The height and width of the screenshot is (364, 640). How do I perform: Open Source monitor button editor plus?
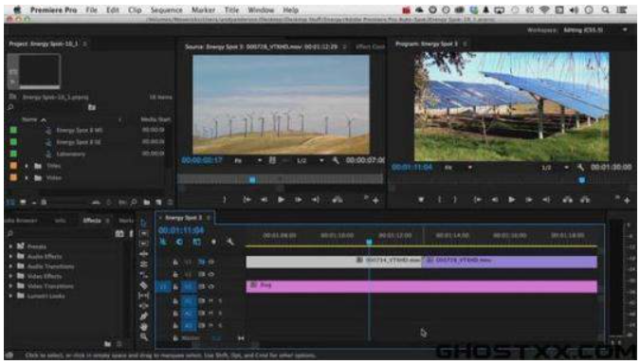click(x=375, y=200)
